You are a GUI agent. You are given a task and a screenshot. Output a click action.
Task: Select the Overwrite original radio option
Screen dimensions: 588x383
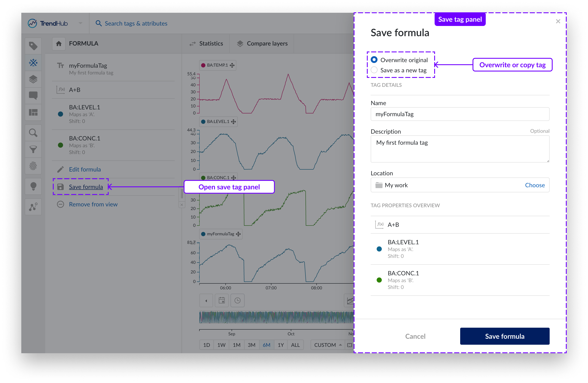tap(374, 60)
